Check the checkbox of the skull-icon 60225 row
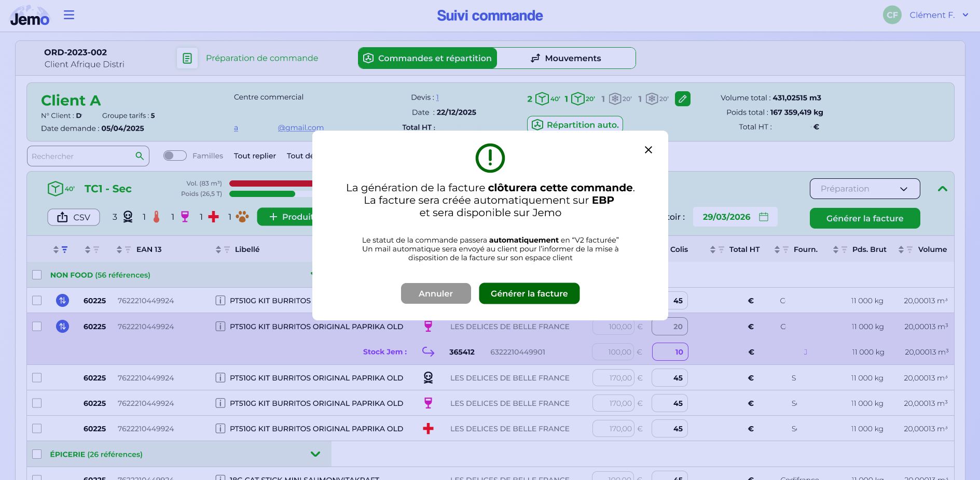 37,377
